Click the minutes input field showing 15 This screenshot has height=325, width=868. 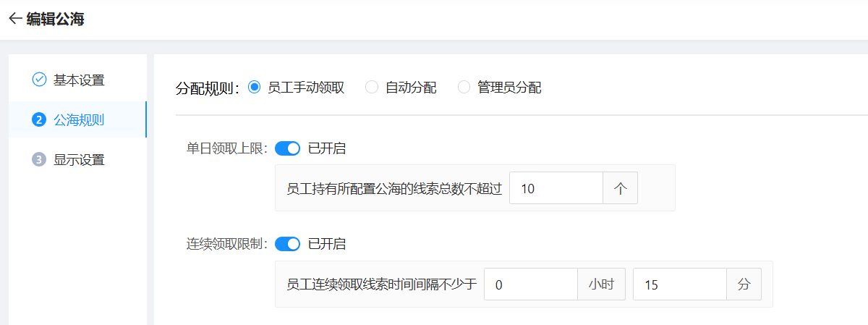coord(679,284)
